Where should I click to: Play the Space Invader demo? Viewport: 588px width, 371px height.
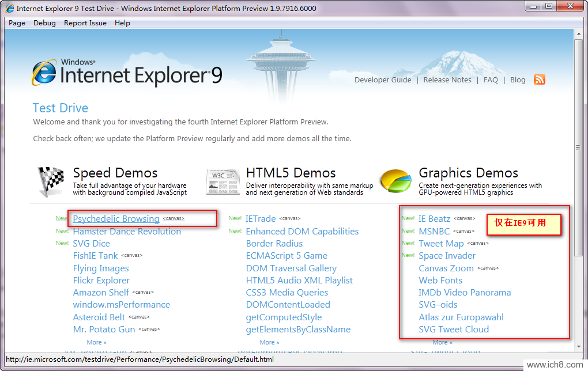point(447,256)
